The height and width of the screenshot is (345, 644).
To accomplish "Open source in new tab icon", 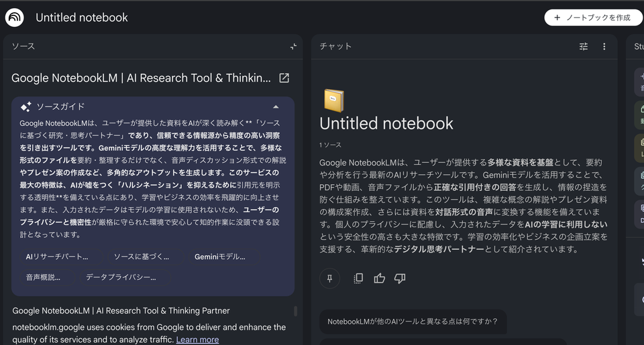I will coord(284,78).
